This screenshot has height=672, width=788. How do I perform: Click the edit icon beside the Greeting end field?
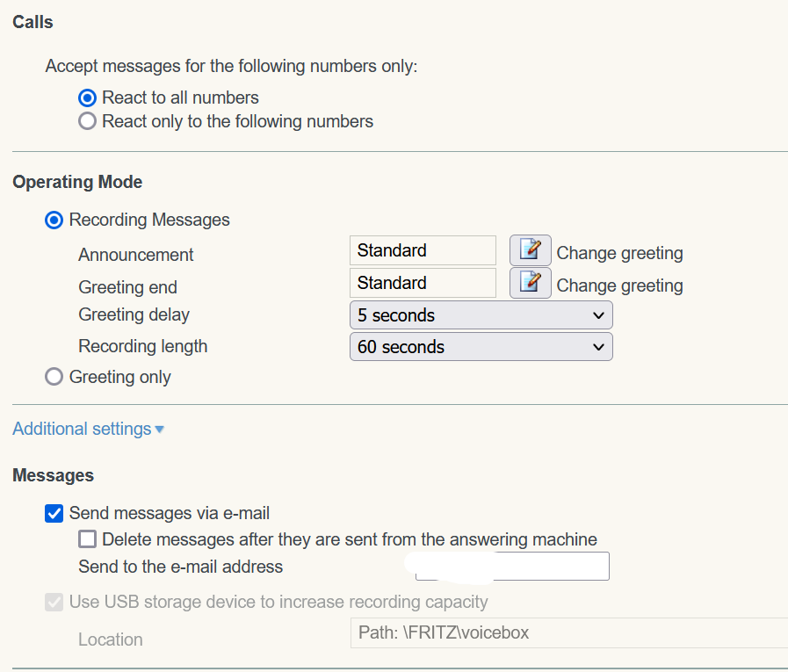pos(530,283)
